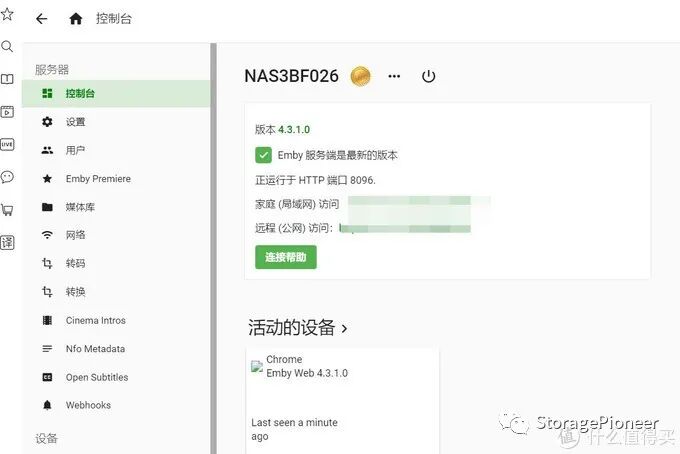Screen dimensions: 680x454
Task: Click the server name NAS3BF026
Action: 291,76
